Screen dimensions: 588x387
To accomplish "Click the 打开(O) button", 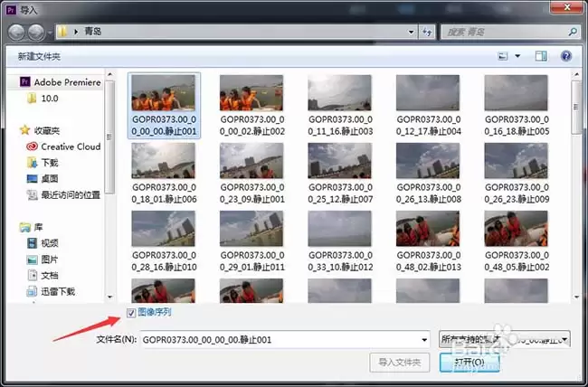I will (468, 362).
